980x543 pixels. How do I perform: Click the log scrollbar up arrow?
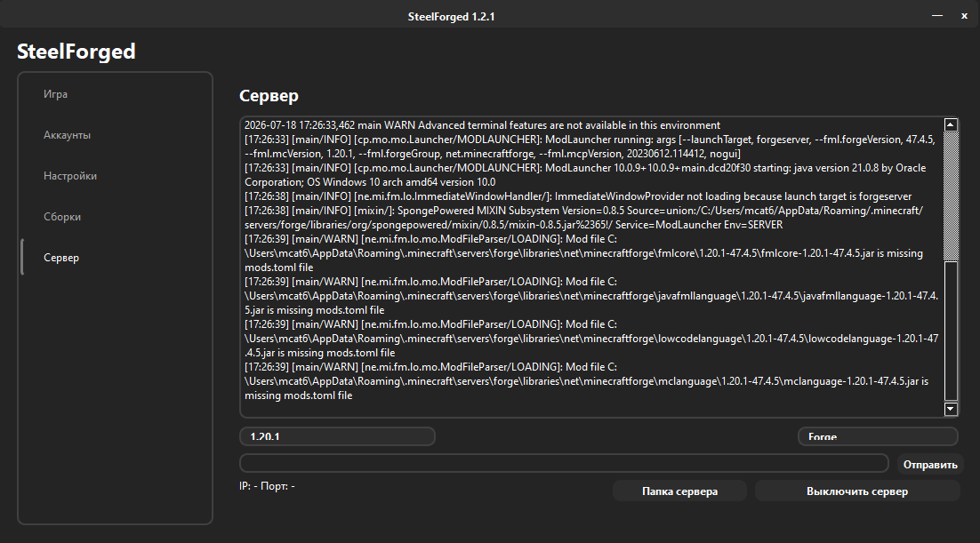coord(951,124)
